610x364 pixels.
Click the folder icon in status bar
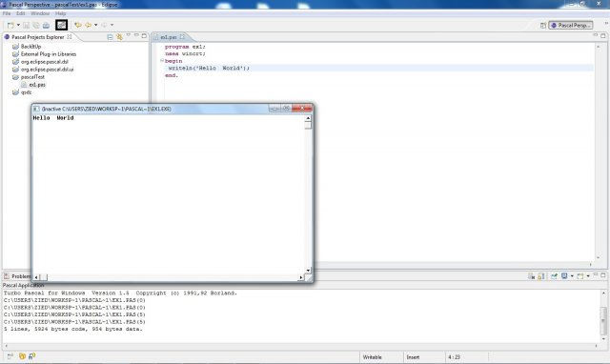click(x=22, y=356)
